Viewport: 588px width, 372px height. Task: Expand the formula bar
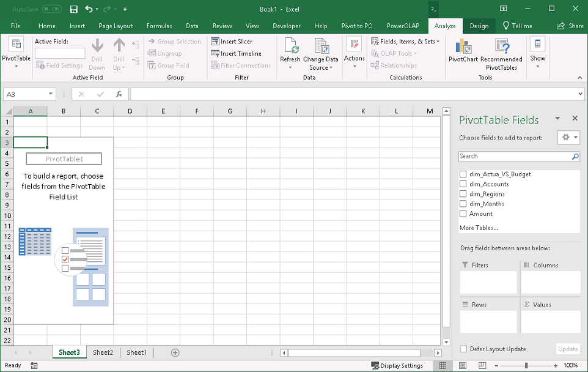tap(581, 94)
